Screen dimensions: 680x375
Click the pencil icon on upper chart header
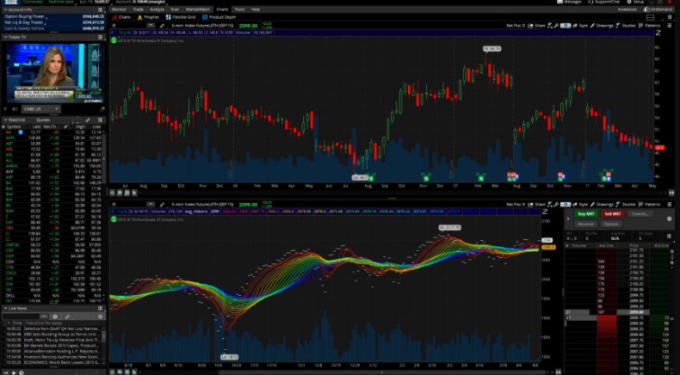pyautogui.click(x=162, y=26)
